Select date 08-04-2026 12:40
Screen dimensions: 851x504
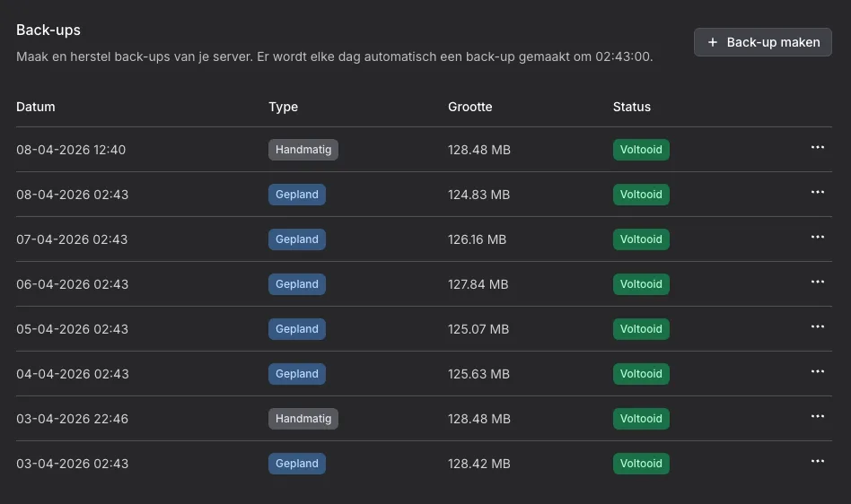71,150
